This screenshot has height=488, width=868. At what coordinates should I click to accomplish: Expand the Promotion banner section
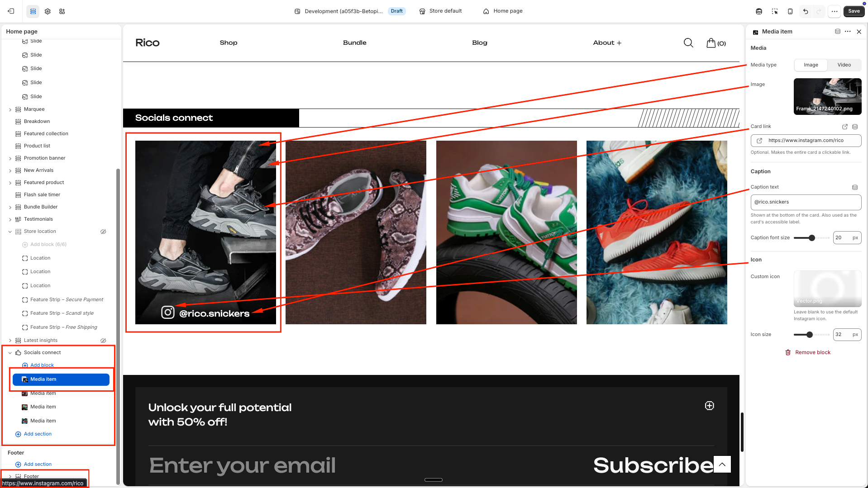10,158
